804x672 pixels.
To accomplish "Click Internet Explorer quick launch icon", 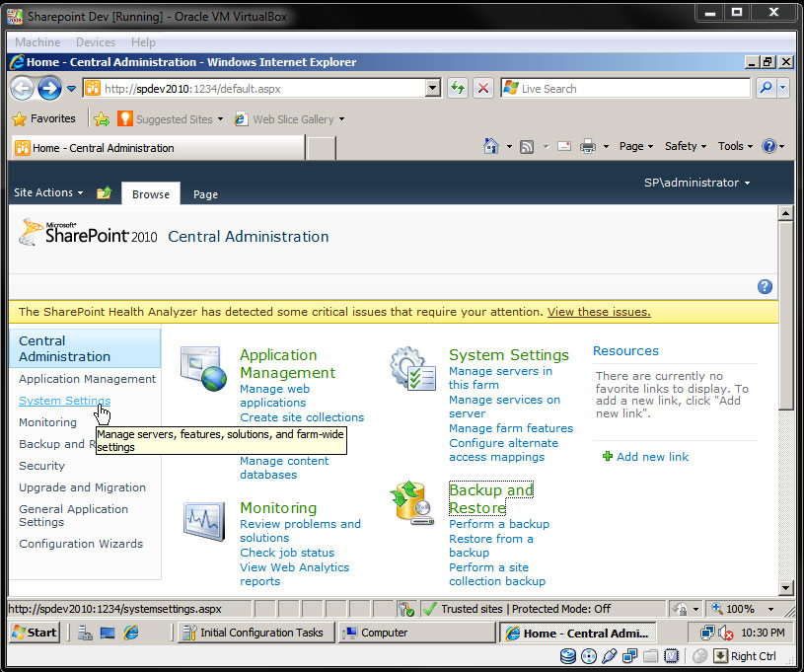I will [x=131, y=633].
